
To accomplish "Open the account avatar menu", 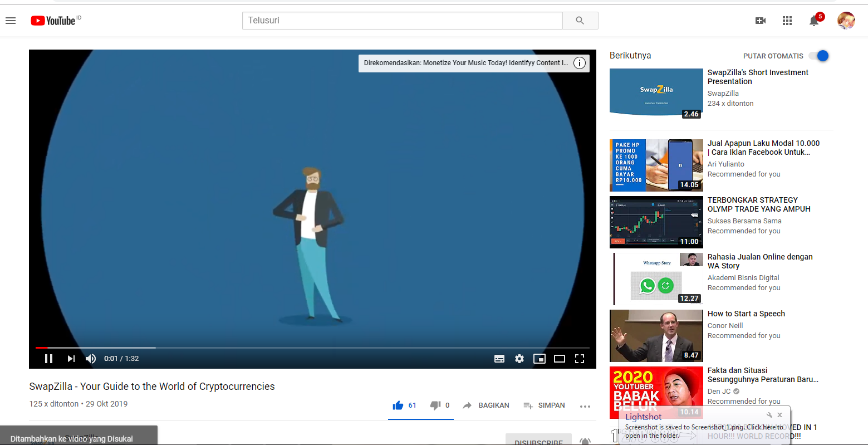I will (846, 21).
